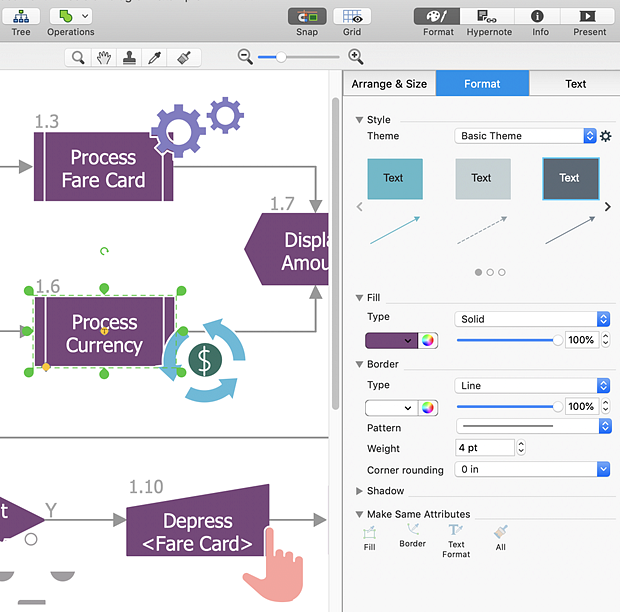Open the Basic Theme dropdown

525,136
